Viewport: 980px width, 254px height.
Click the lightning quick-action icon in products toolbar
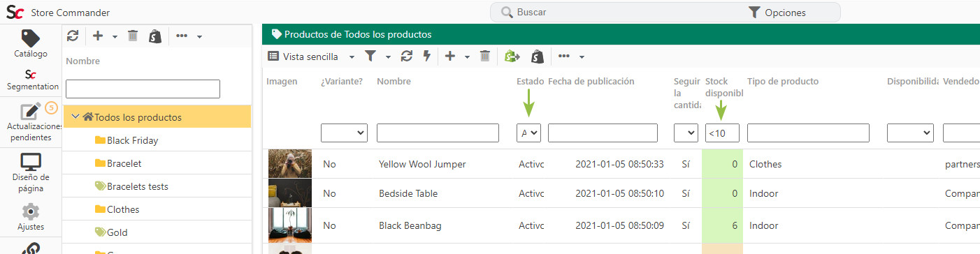(x=426, y=57)
